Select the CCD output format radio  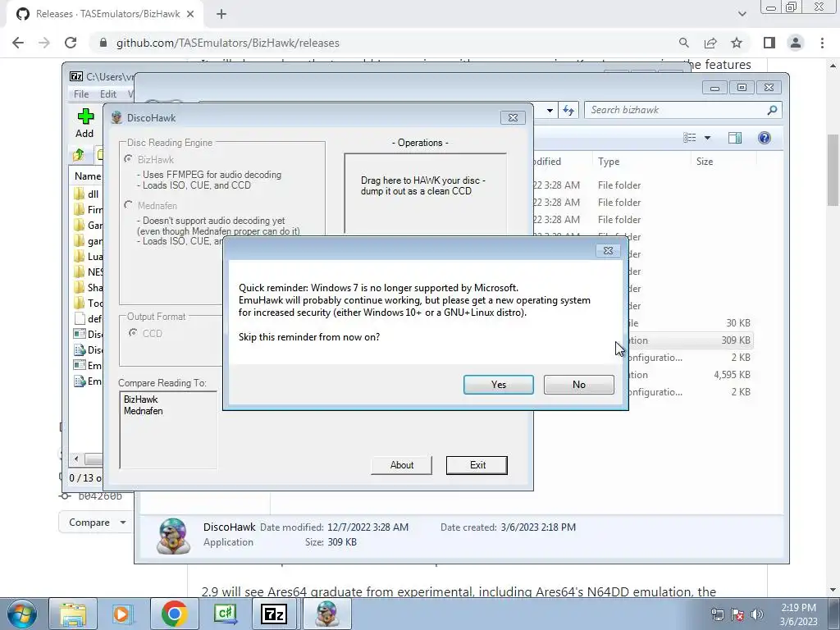pos(133,333)
